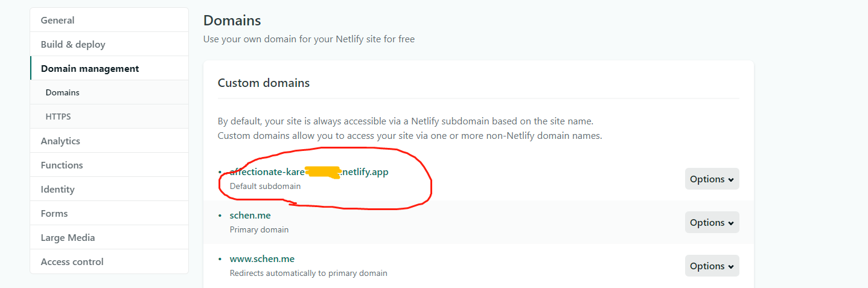Select Domain management in sidebar
This screenshot has width=868, height=288.
click(x=90, y=69)
